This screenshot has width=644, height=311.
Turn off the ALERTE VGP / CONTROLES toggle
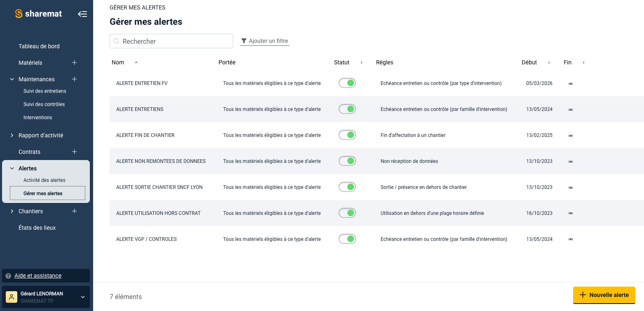point(347,239)
